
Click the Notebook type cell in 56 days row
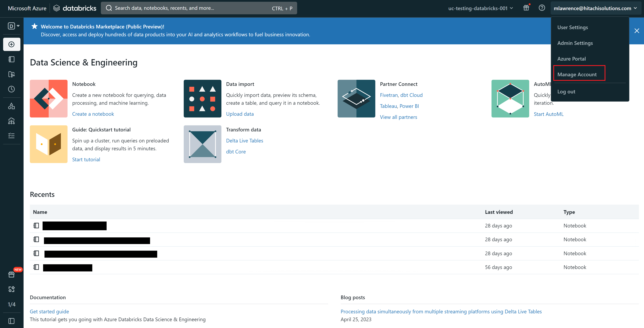[575, 267]
